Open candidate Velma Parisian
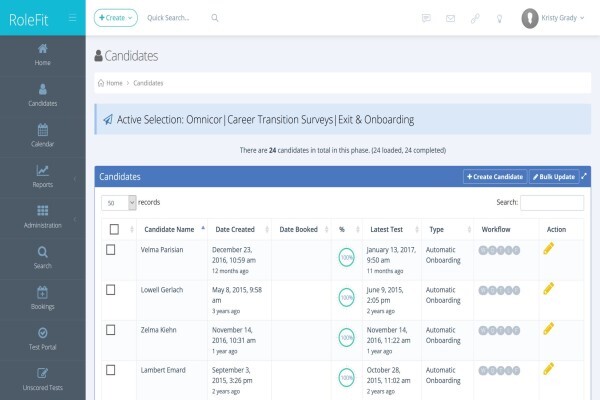The image size is (600, 400). pos(162,250)
